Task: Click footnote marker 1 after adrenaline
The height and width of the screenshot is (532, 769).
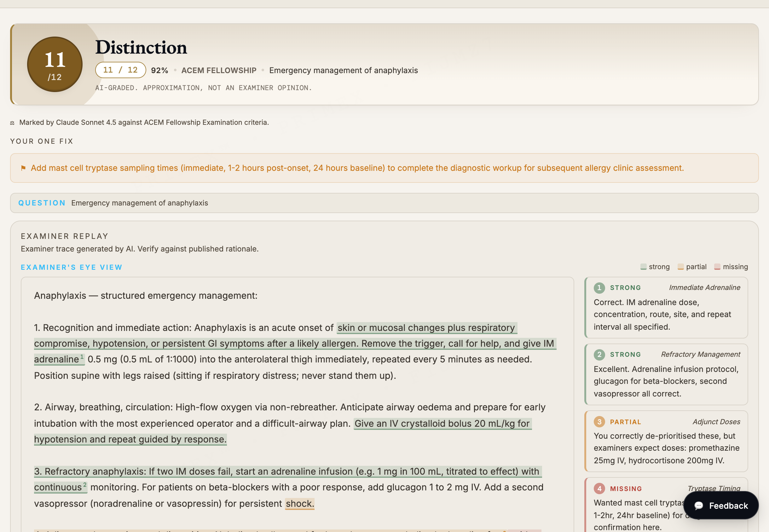Action: pos(82,357)
